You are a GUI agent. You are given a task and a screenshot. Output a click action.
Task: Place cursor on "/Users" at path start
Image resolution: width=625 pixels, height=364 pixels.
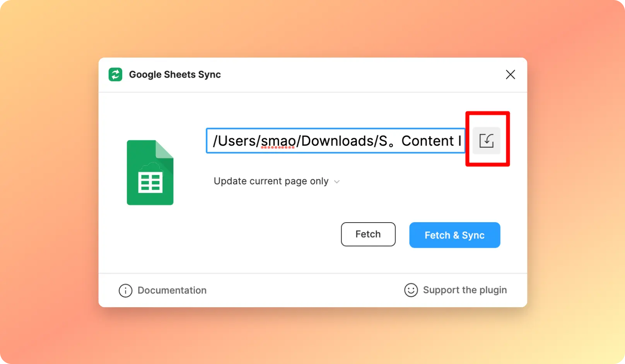(234, 141)
